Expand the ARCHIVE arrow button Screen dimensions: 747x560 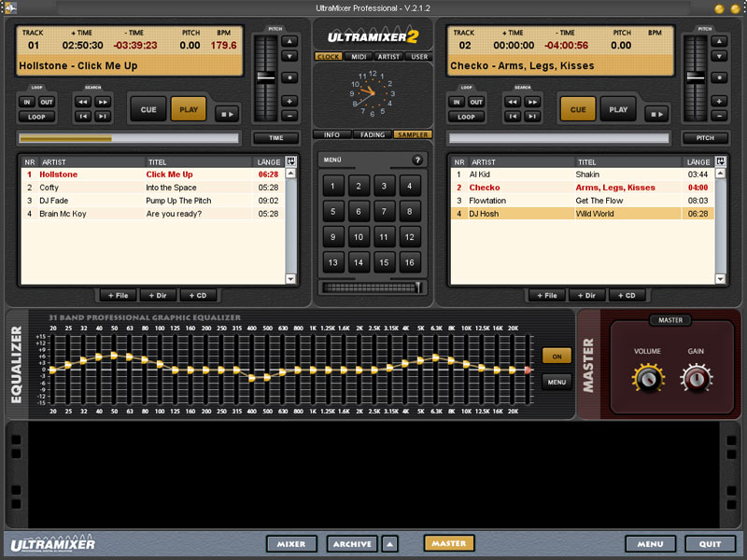pos(389,544)
